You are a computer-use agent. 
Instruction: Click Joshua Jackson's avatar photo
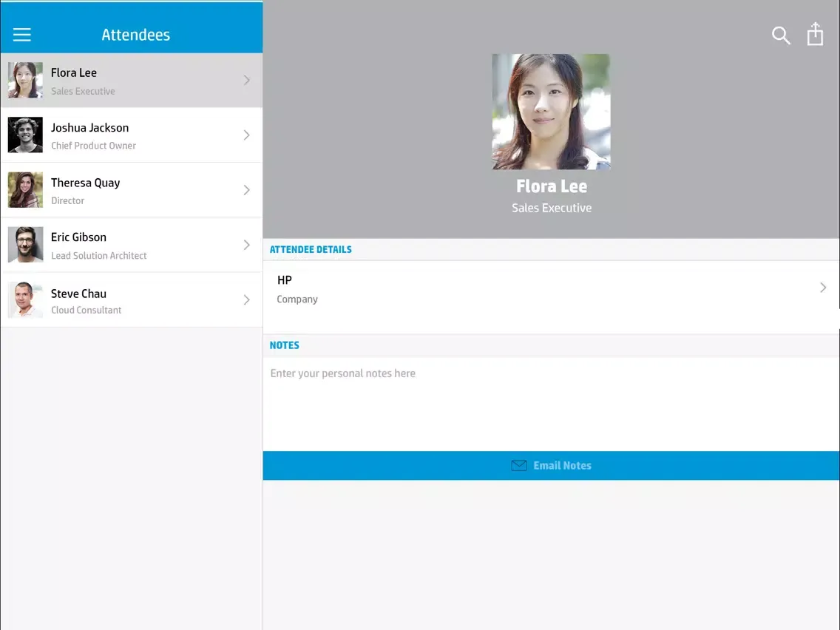point(25,135)
